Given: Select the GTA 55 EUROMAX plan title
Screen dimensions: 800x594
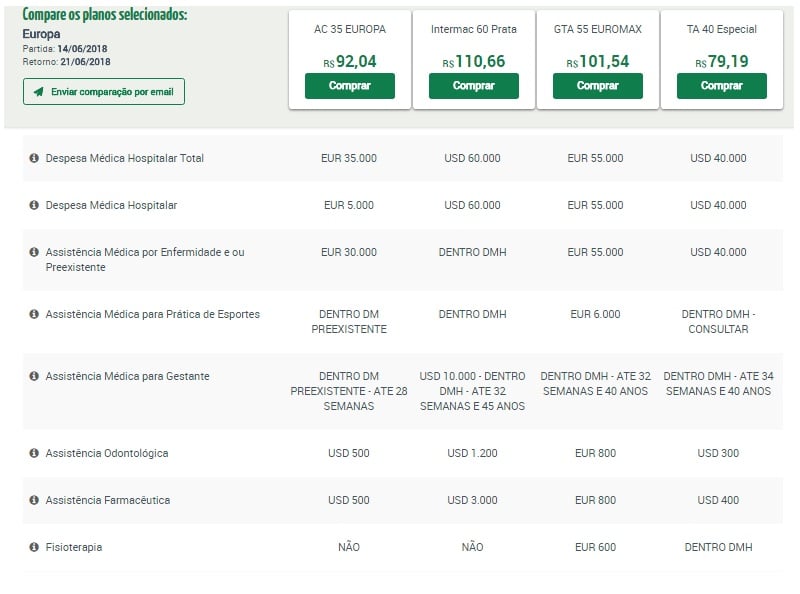Looking at the screenshot, I should click(x=597, y=30).
